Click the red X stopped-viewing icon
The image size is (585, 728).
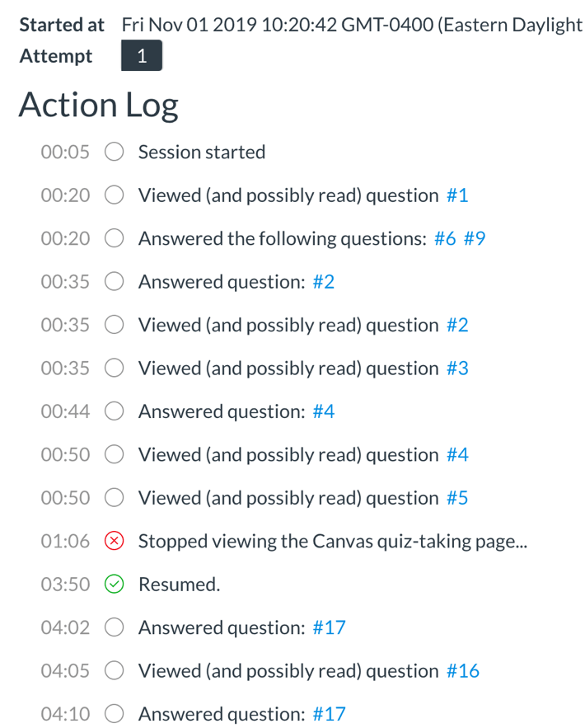pos(114,541)
